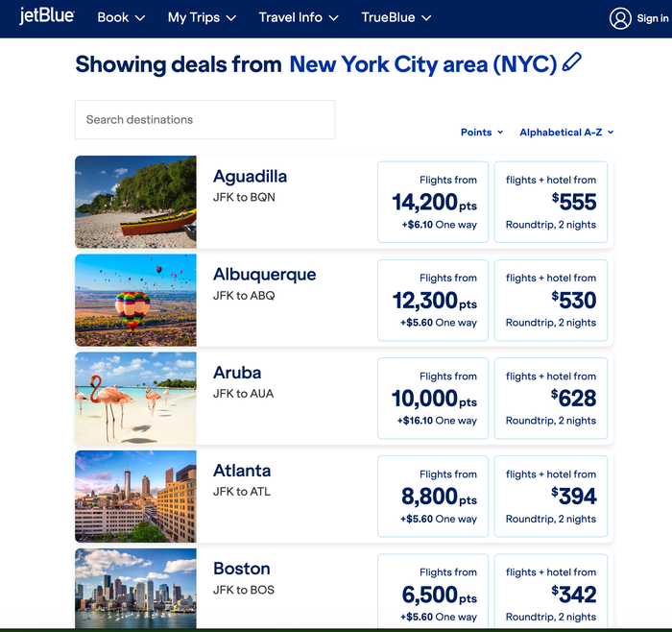
Task: Open the Atlanta skyline thumbnail
Action: click(135, 497)
